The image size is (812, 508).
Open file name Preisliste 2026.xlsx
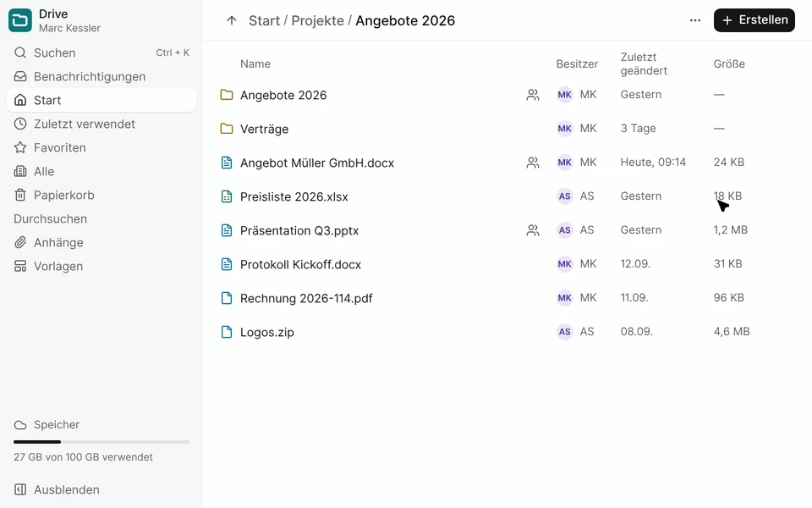coord(294,196)
